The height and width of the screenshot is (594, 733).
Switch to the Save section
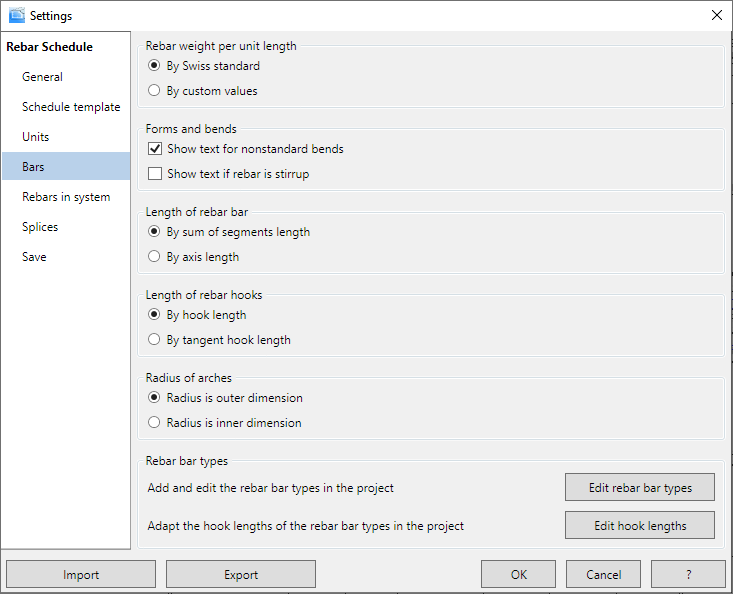point(34,257)
